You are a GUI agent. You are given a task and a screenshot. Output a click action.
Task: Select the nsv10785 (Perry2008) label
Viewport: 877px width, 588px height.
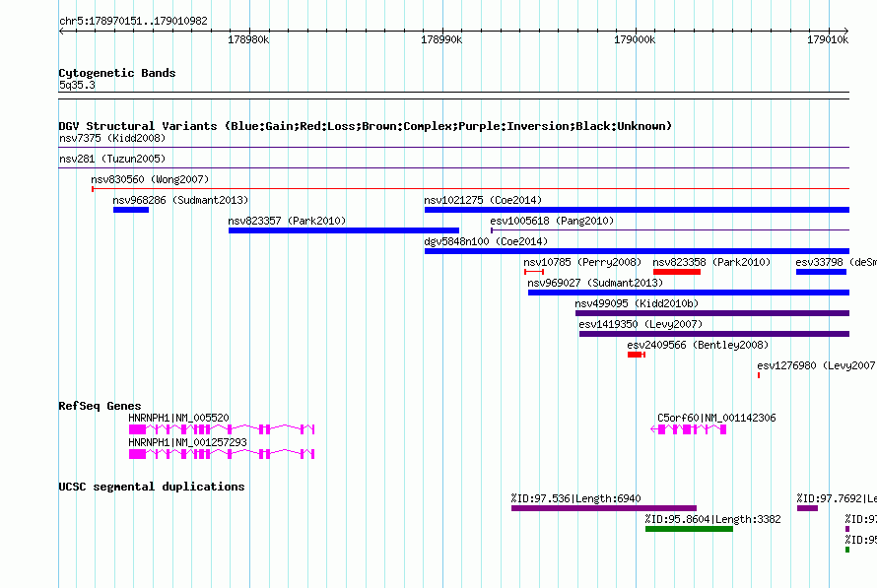582,262
